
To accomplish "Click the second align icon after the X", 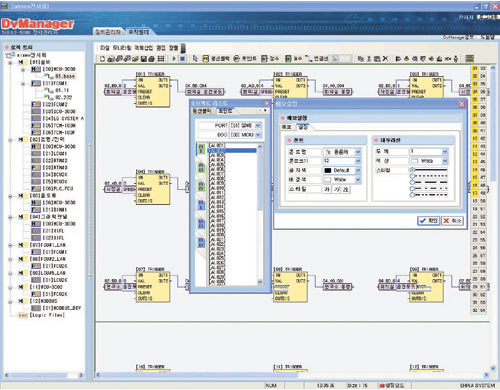I will coord(406,59).
